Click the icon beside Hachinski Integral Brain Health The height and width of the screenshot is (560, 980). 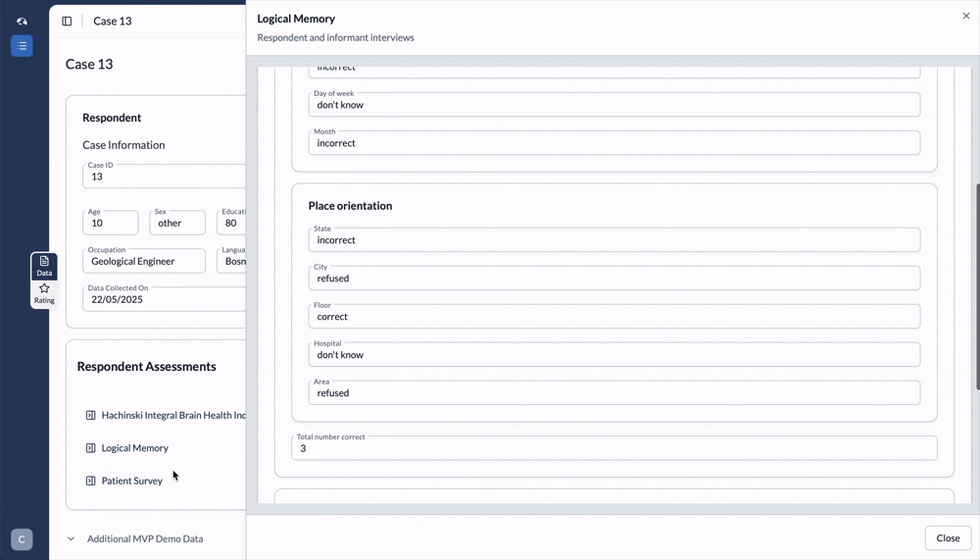90,416
